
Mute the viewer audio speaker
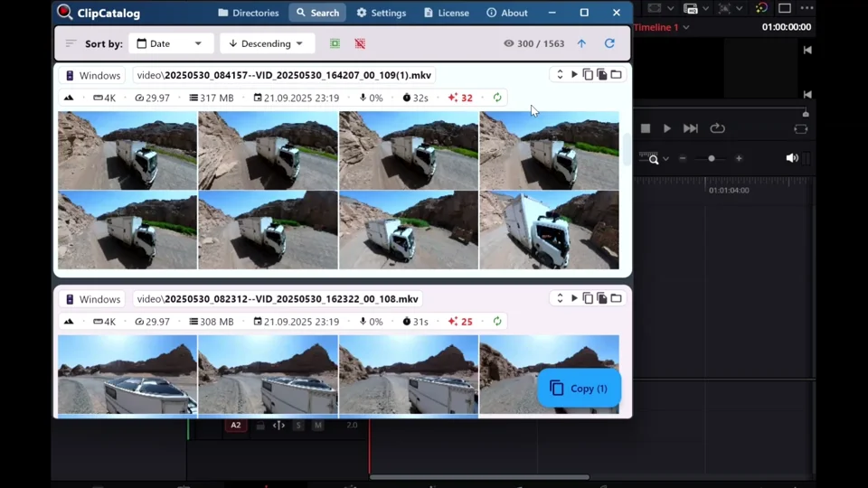tap(792, 158)
